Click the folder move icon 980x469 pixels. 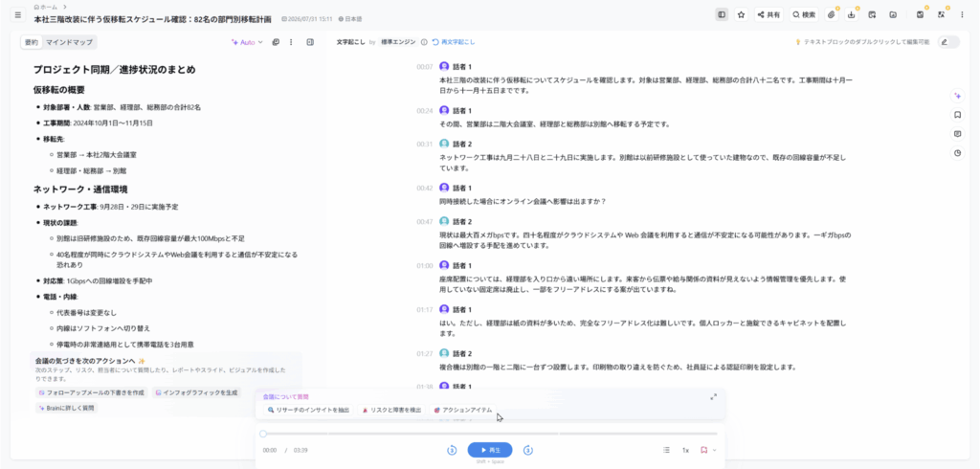click(893, 14)
